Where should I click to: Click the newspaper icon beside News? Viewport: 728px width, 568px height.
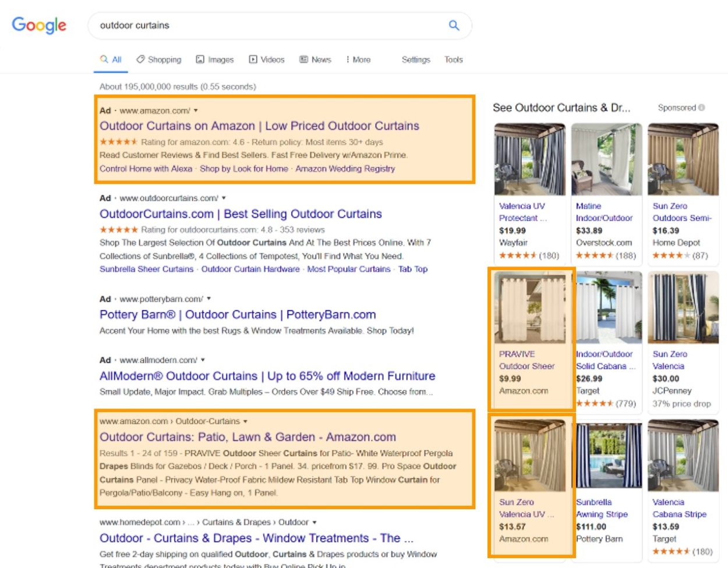click(x=303, y=59)
